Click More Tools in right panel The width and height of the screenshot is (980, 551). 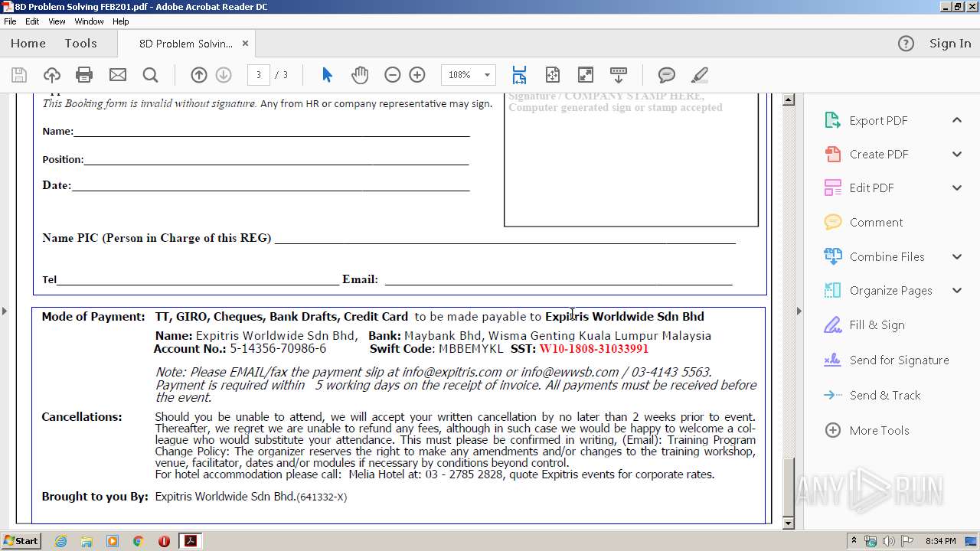[x=879, y=430]
